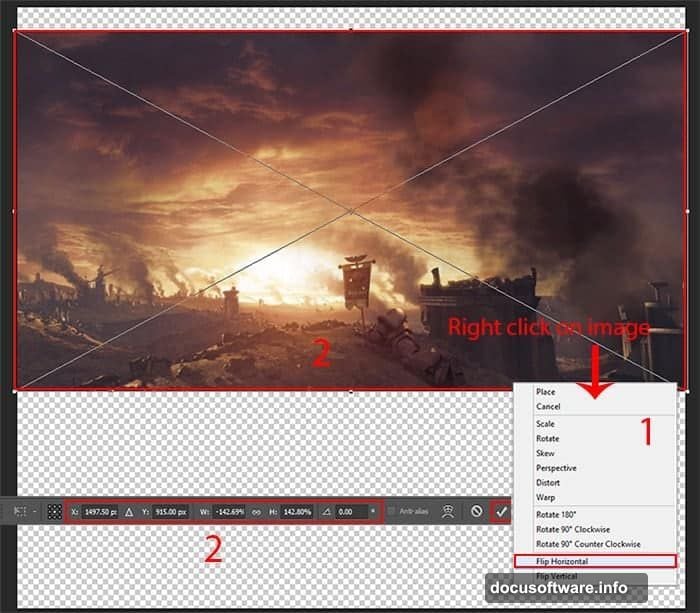
Task: Toggle the link between width and height
Action: pos(256,510)
